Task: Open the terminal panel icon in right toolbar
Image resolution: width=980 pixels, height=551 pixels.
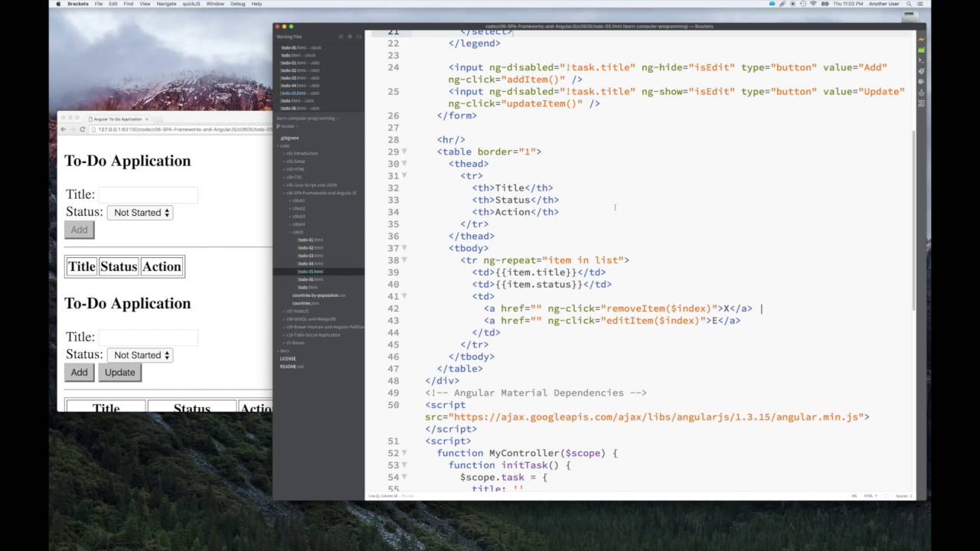Action: coord(921,60)
